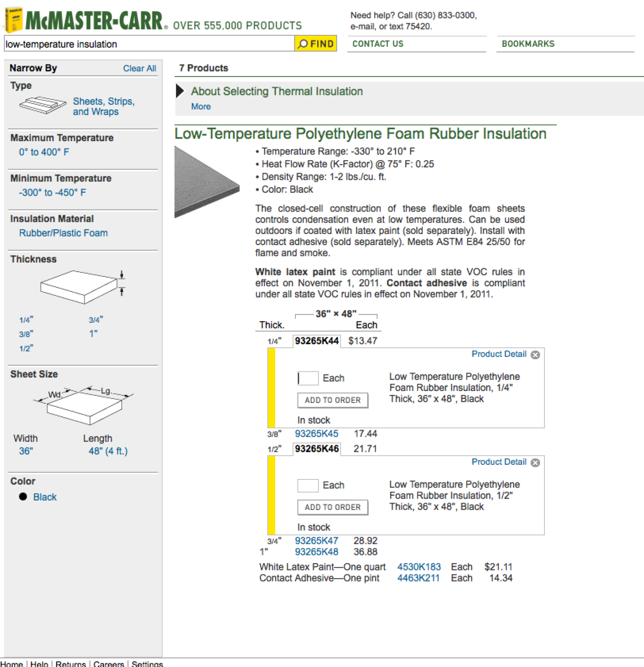Select maximum temperature 0° to 400° F

pos(44,152)
